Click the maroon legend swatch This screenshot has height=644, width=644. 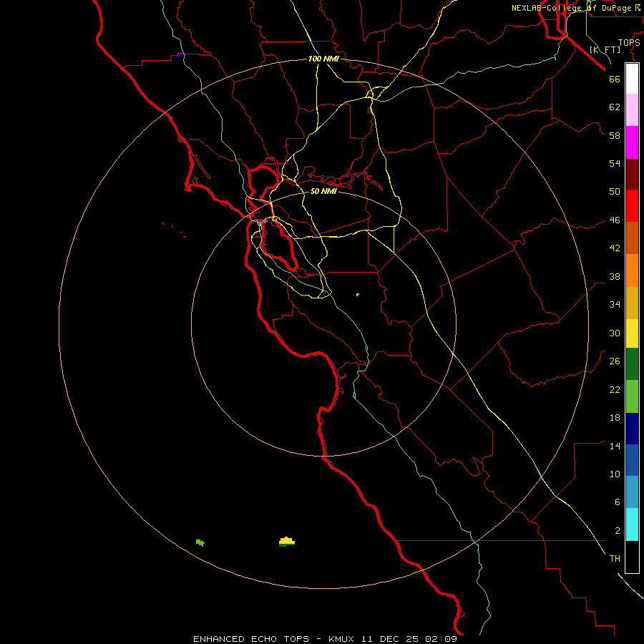click(x=632, y=175)
